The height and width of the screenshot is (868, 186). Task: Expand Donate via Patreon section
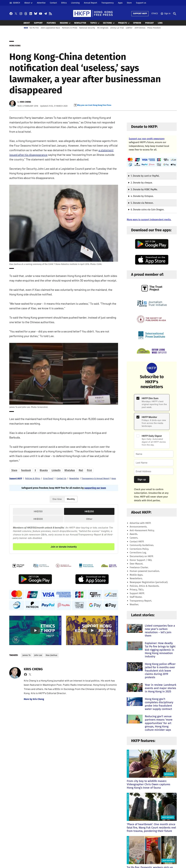coord(152,203)
